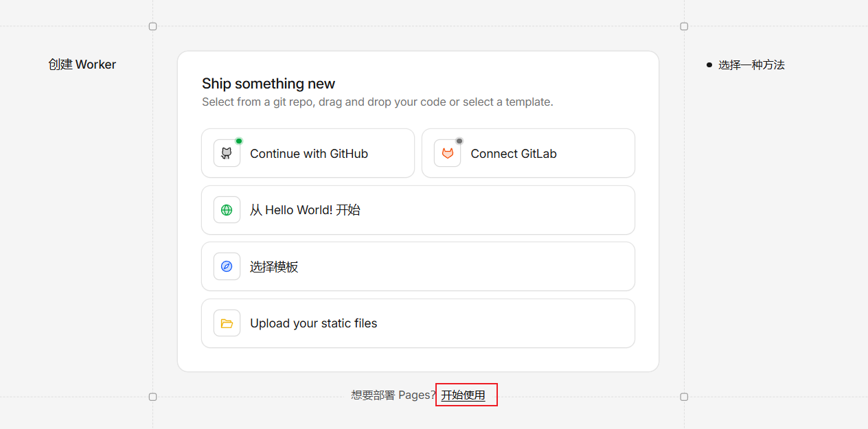868x429 pixels.
Task: Click the bullet beside 选择一种方法
Action: coord(709,65)
